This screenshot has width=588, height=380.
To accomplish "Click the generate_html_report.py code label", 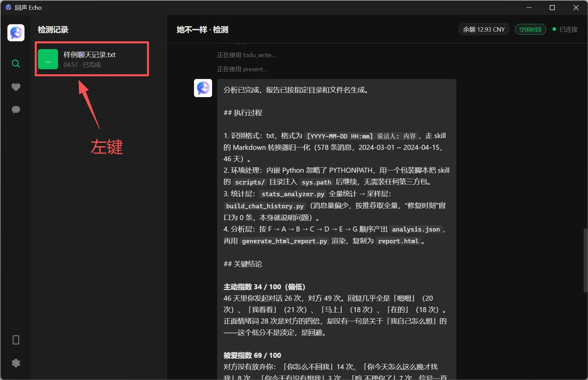I will pos(284,241).
